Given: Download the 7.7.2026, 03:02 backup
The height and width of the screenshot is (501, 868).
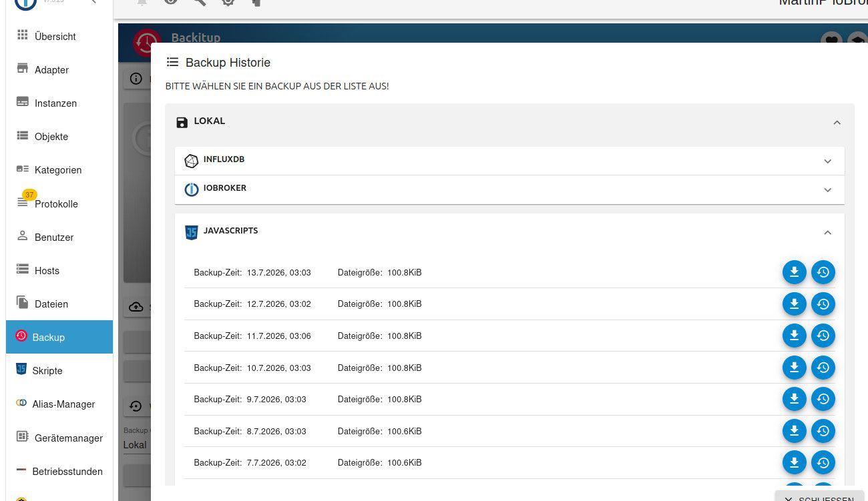Looking at the screenshot, I should (x=794, y=462).
